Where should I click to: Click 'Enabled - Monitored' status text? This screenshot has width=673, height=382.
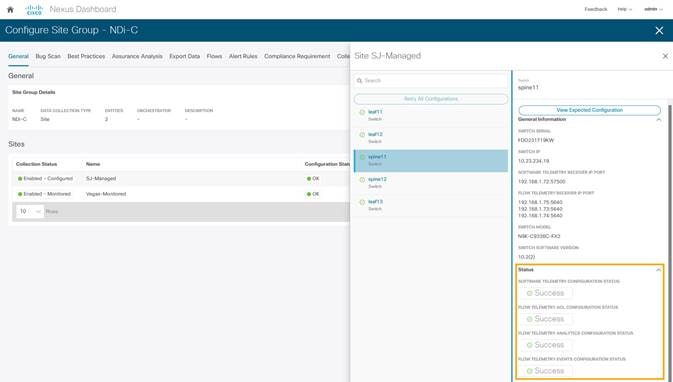[x=47, y=194]
